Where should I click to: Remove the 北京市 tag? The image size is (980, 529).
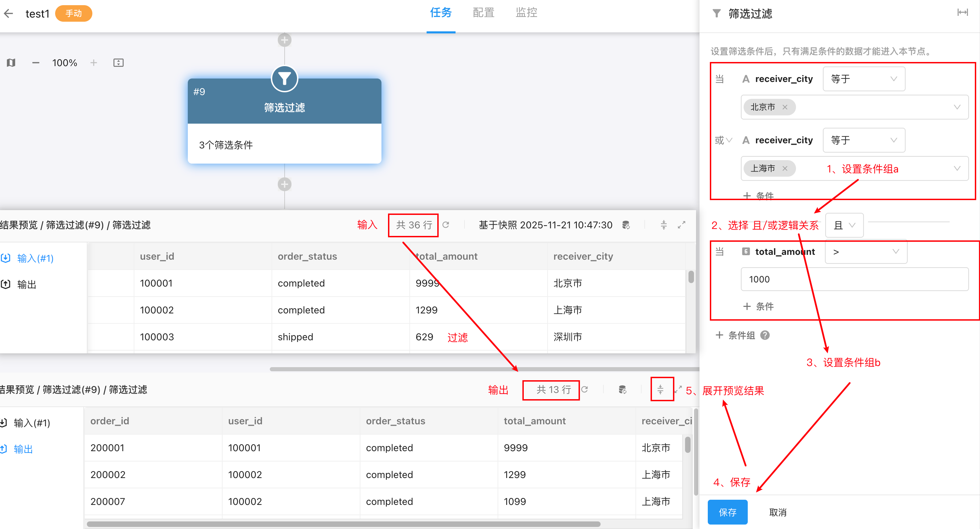tap(785, 107)
